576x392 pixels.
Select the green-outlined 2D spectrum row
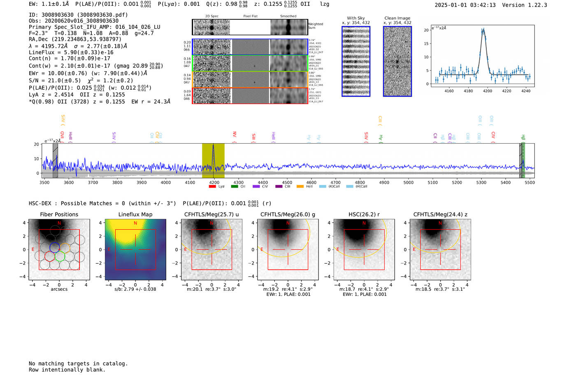(x=250, y=63)
